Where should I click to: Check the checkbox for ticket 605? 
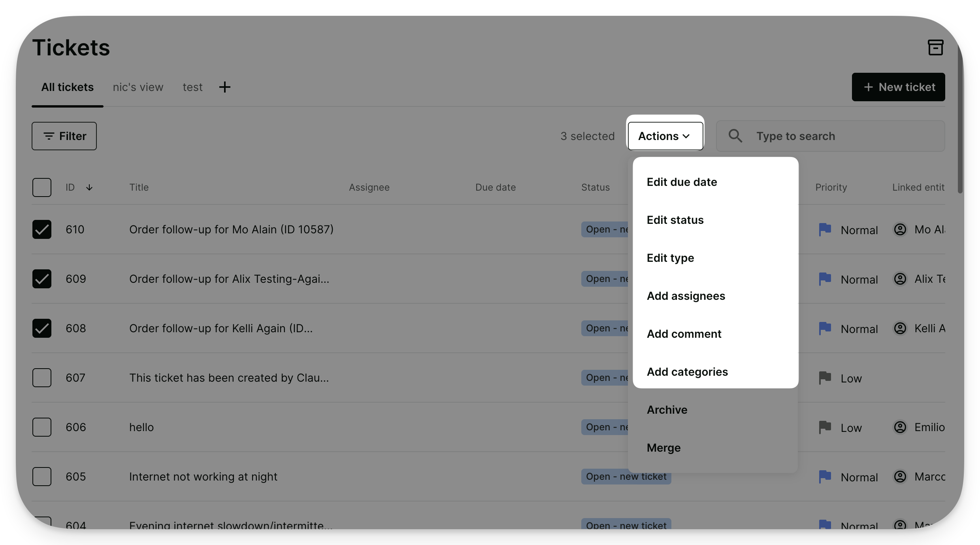tap(42, 477)
